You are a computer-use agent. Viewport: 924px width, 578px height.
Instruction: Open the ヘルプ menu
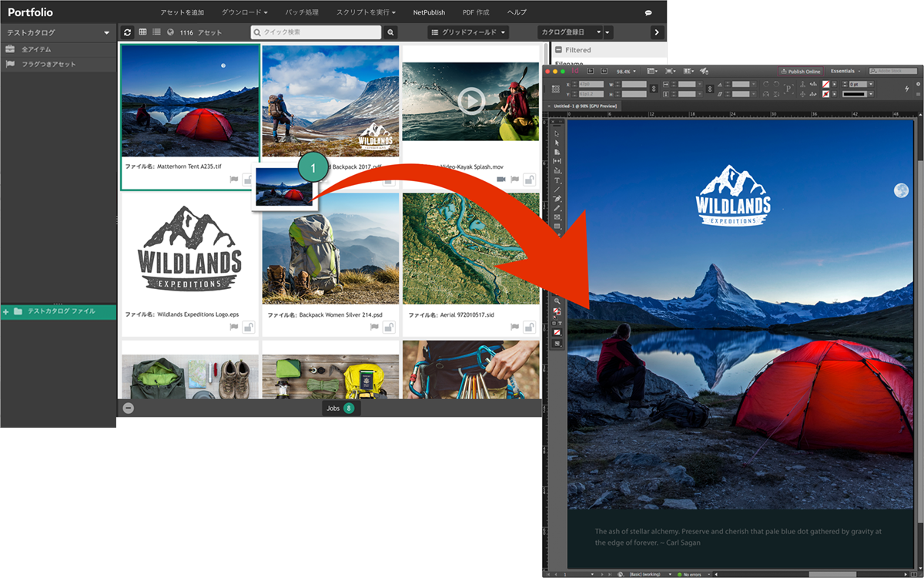[517, 13]
